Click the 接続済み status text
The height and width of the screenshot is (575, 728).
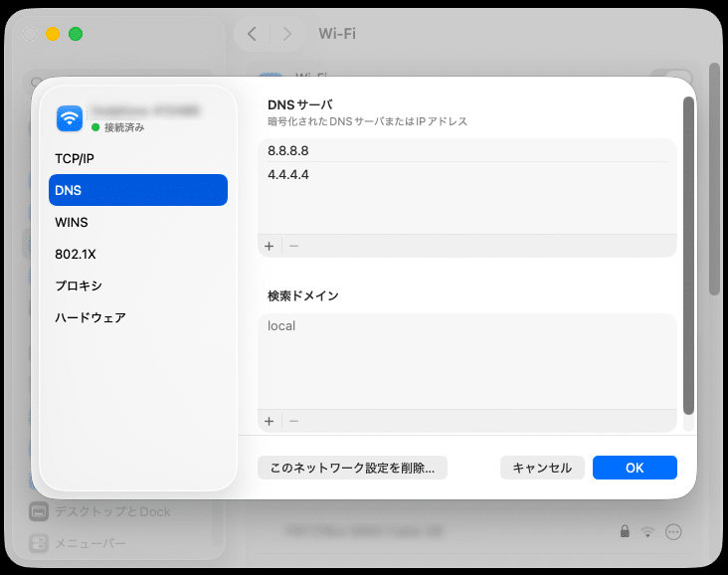tap(124, 127)
